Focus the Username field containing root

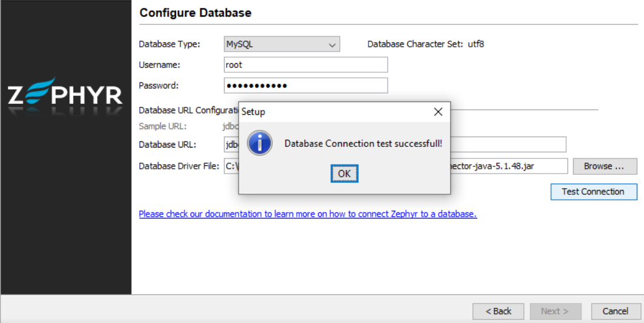click(305, 65)
